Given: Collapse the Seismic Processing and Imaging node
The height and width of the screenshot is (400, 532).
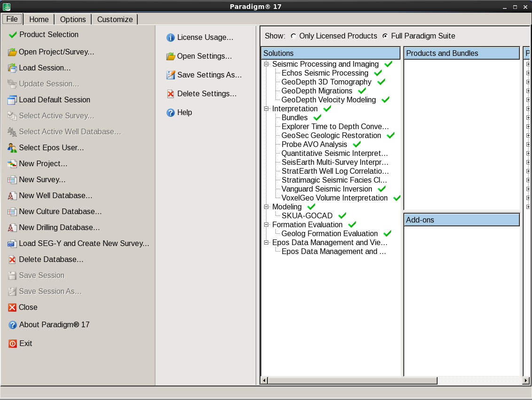Looking at the screenshot, I should point(266,64).
